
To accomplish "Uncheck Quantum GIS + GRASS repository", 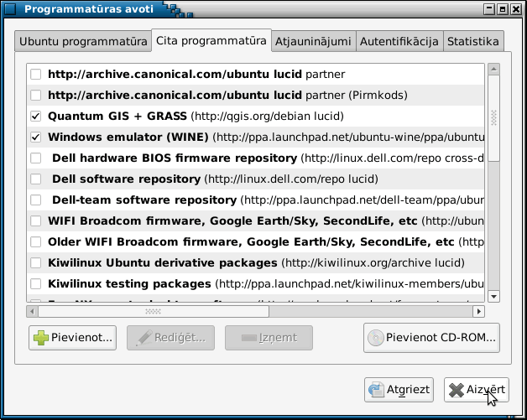I will tap(35, 117).
